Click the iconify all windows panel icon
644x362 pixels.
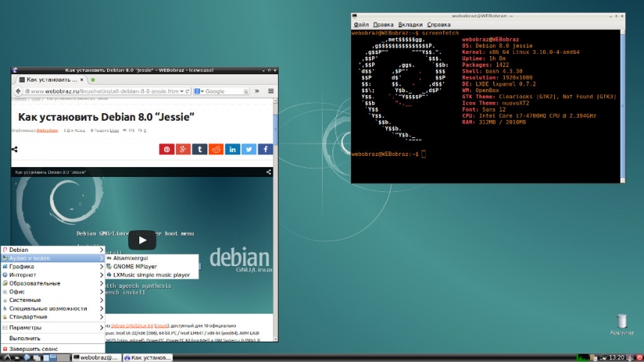37,358
